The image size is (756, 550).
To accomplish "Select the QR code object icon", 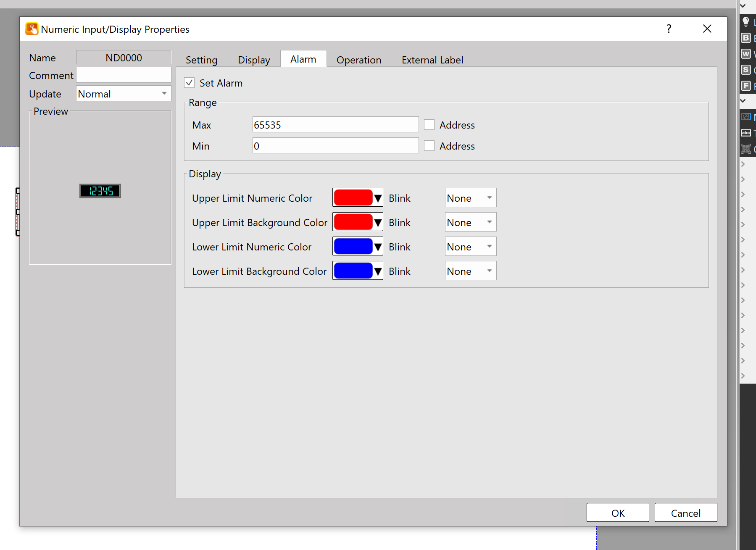I will click(746, 149).
